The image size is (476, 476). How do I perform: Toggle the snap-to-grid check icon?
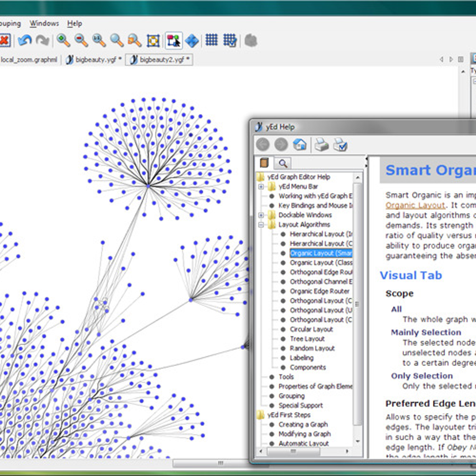click(x=230, y=40)
